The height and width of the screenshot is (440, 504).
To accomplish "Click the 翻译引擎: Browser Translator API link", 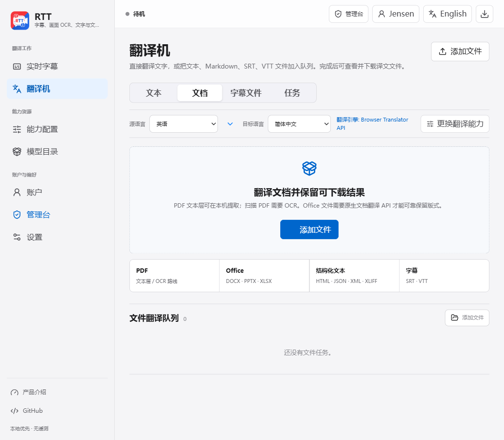I will click(372, 123).
